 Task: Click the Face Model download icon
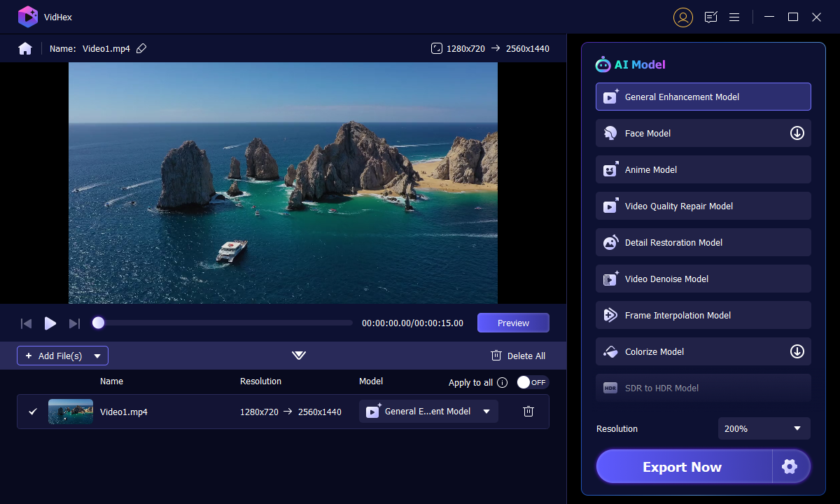pyautogui.click(x=797, y=133)
